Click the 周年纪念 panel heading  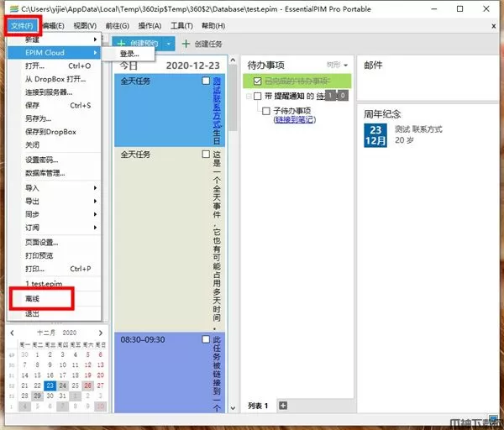click(382, 113)
